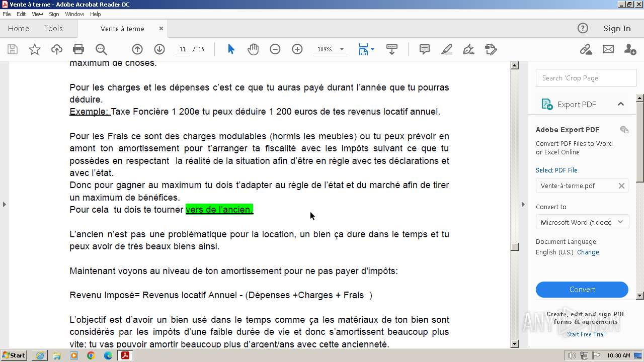Click document scrollbar down arrow
This screenshot has height=362, width=644.
[515, 344]
